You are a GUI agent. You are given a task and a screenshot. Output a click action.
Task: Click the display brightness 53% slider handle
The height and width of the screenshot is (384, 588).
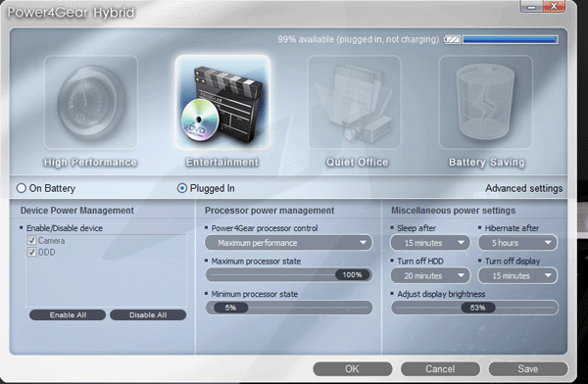pos(478,308)
